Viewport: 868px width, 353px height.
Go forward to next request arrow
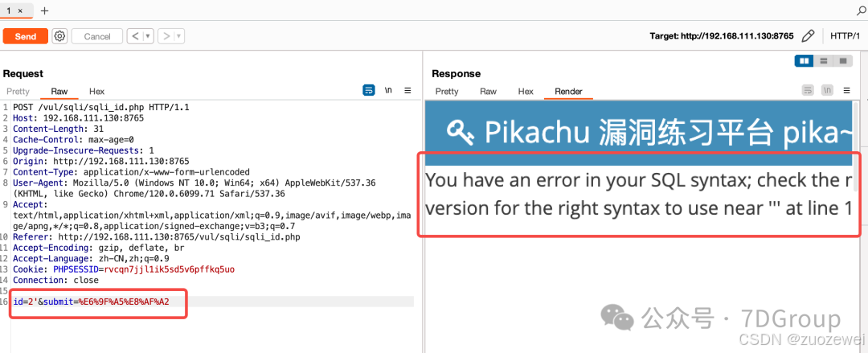[x=166, y=36]
